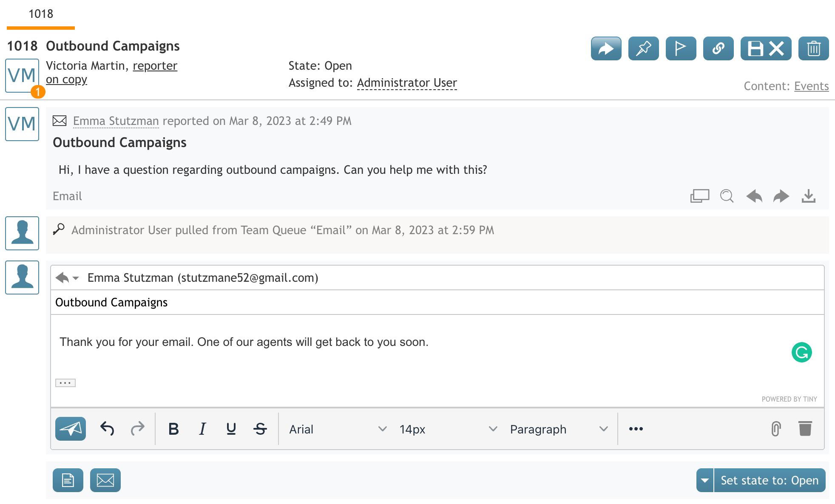Attach a file with paperclip icon

(776, 429)
